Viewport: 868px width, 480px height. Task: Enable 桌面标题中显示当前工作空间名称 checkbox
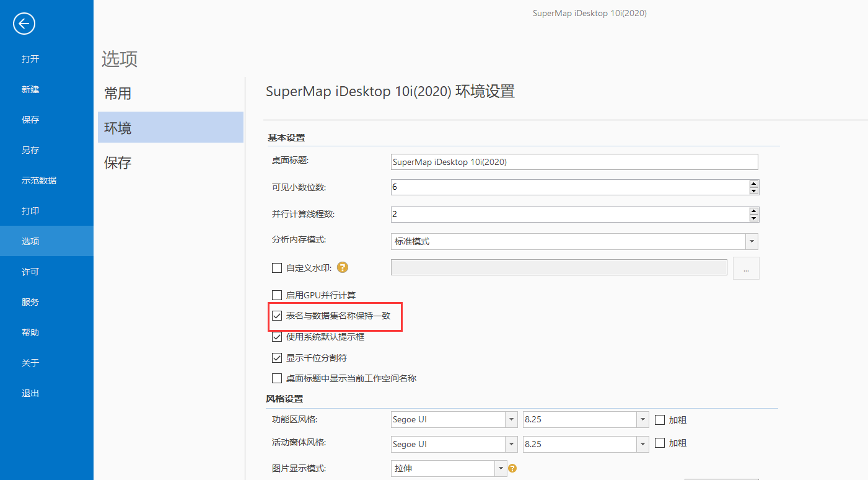coord(277,378)
